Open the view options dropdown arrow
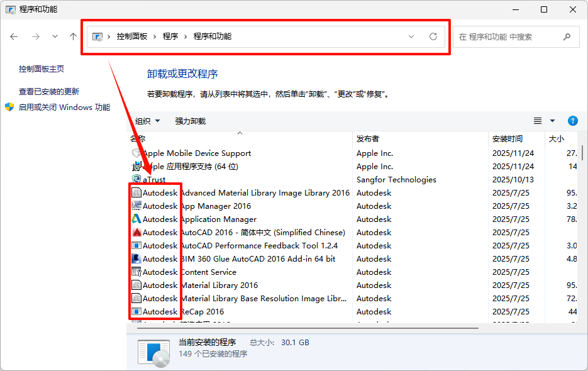 (x=553, y=121)
